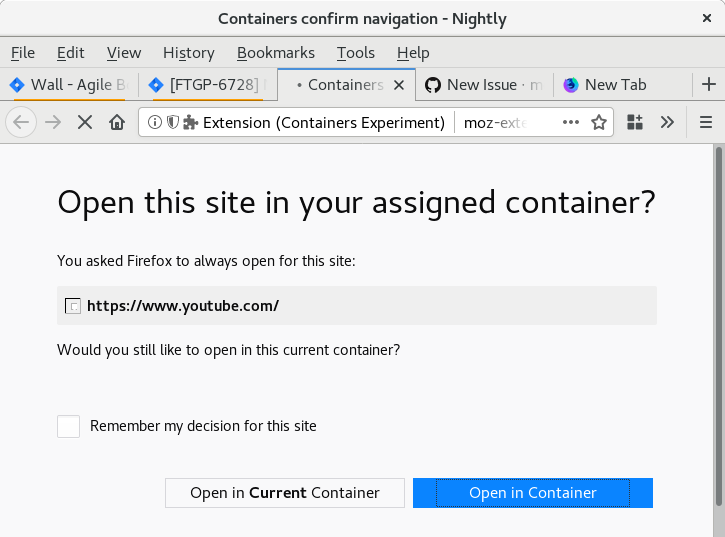This screenshot has width=725, height=537.
Task: Open the containers extension toolbar icon
Action: [x=635, y=122]
